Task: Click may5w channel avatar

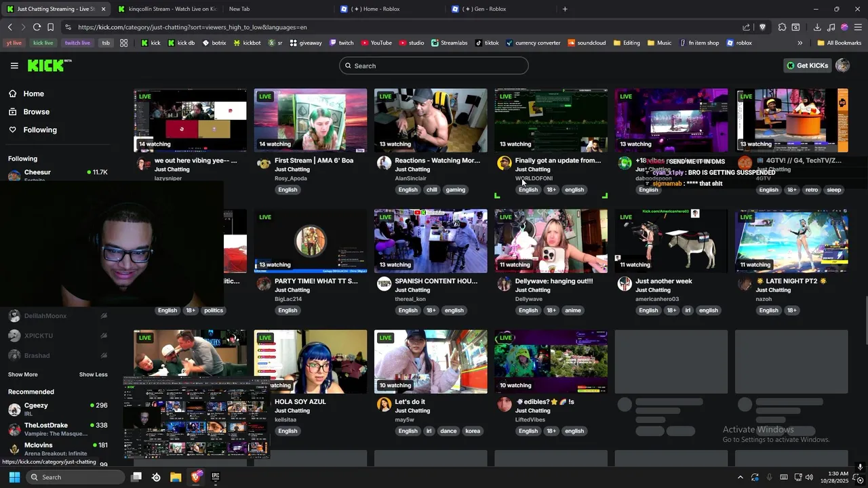Action: (x=384, y=404)
